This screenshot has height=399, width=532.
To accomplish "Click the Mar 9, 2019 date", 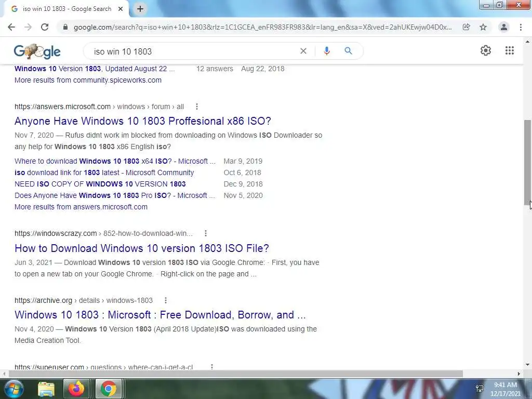I will [x=243, y=161].
